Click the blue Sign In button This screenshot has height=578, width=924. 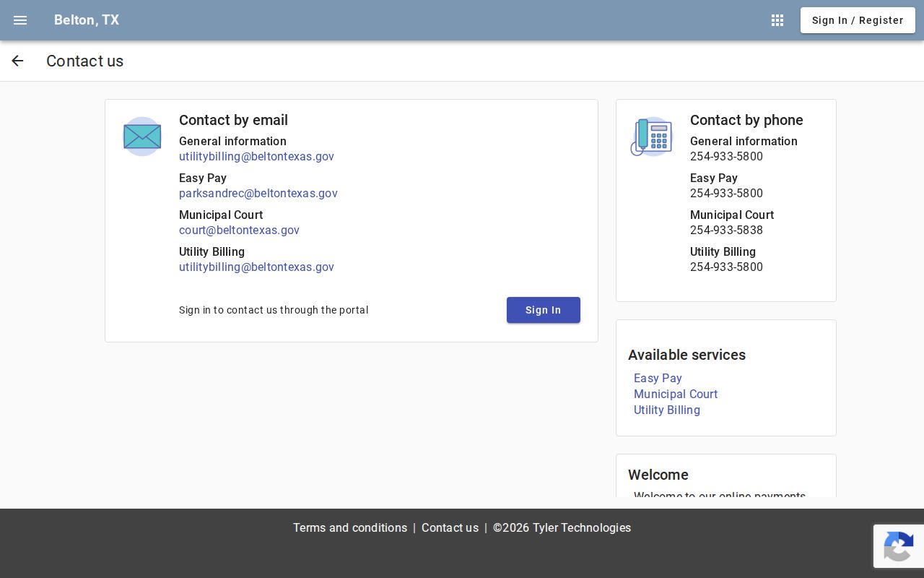pos(544,310)
